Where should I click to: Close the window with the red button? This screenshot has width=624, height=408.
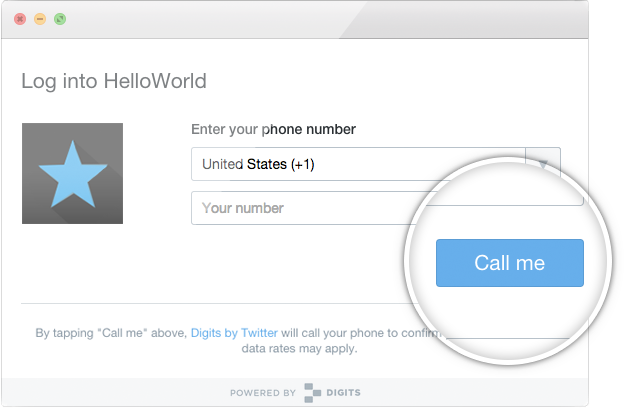20,19
